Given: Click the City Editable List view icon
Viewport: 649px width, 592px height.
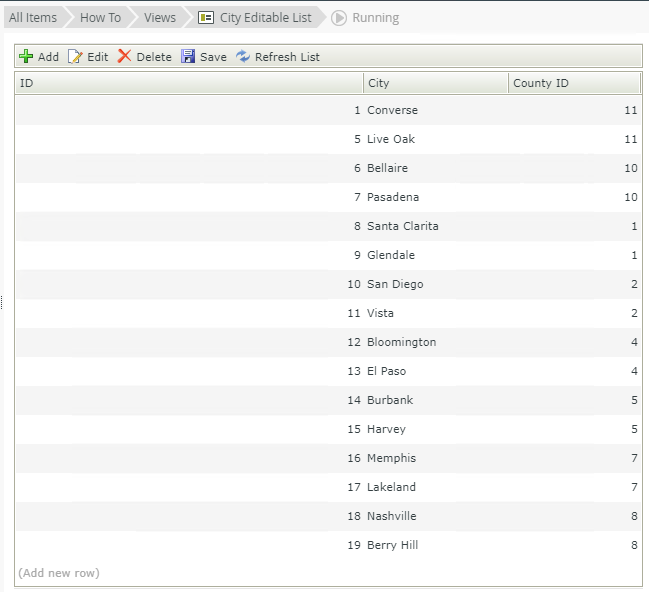Looking at the screenshot, I should tap(206, 18).
